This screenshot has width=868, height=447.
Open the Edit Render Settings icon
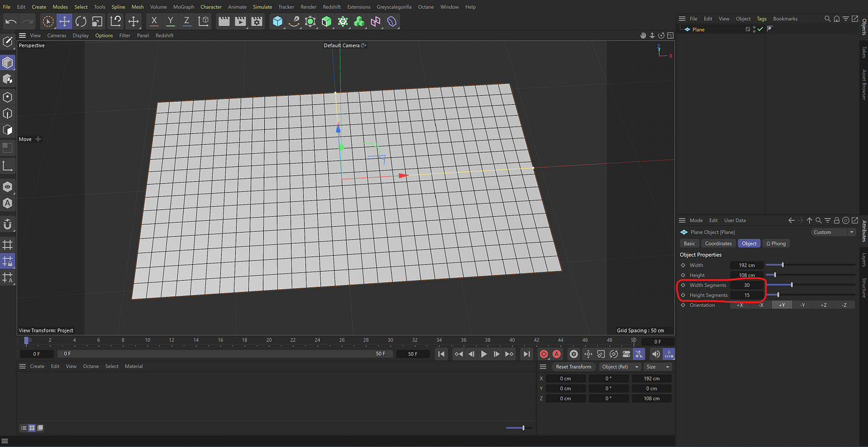(x=256, y=21)
